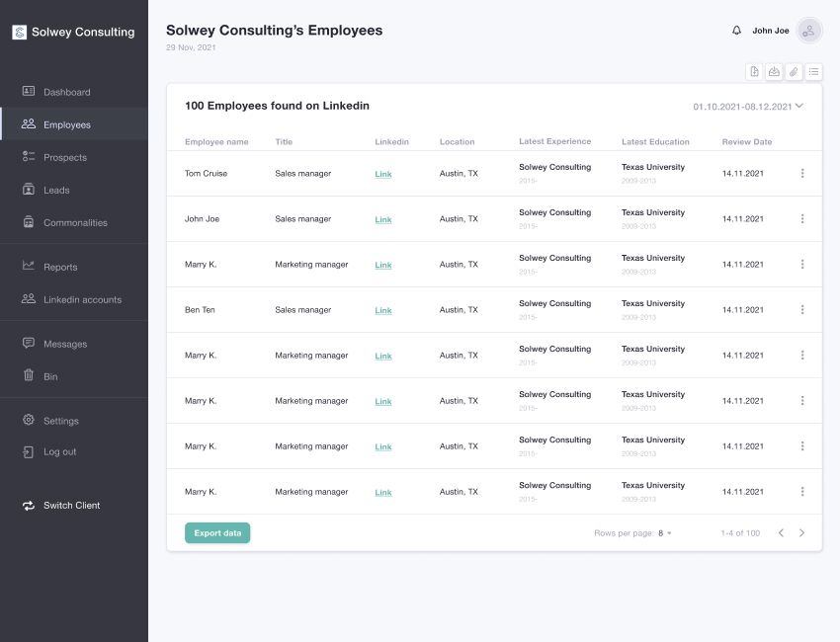Click John Joe username in header
The image size is (840, 642).
point(771,31)
